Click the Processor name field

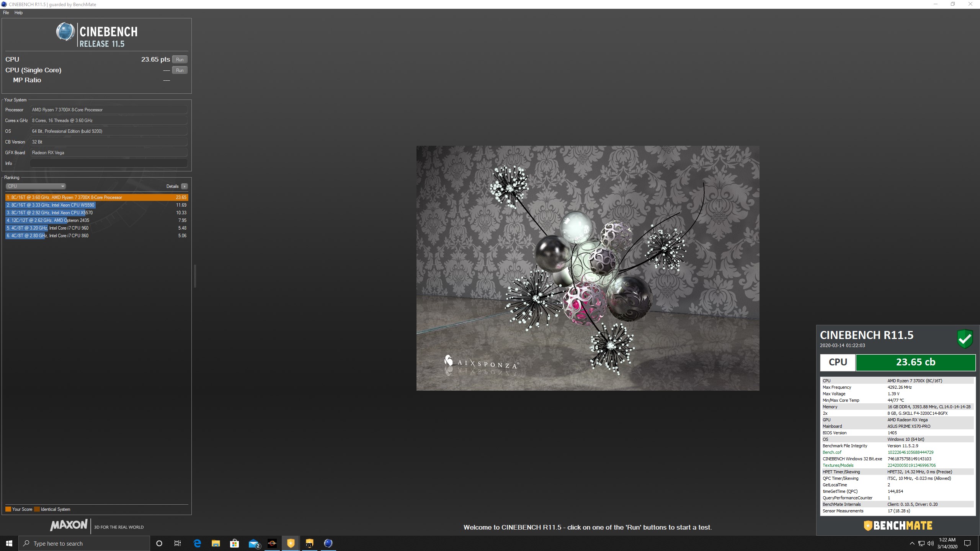[x=109, y=110]
